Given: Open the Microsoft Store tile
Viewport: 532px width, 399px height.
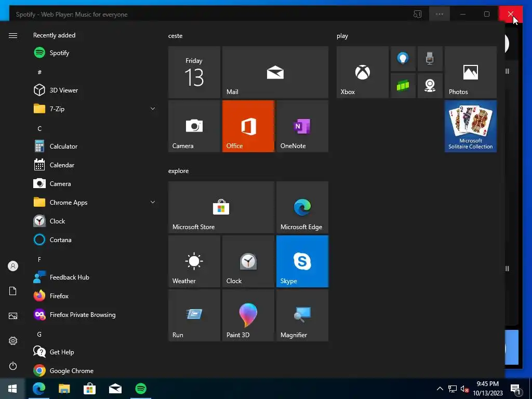Looking at the screenshot, I should pyautogui.click(x=221, y=207).
